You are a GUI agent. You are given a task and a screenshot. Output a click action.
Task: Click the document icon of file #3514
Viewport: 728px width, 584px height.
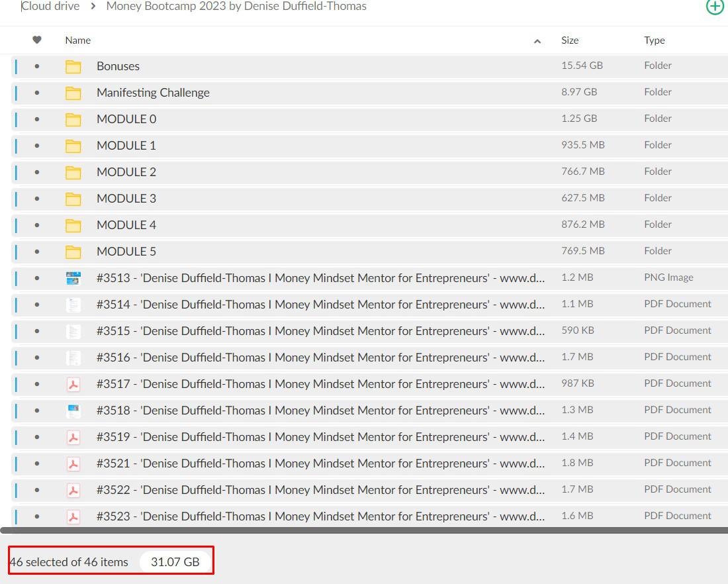coord(73,305)
